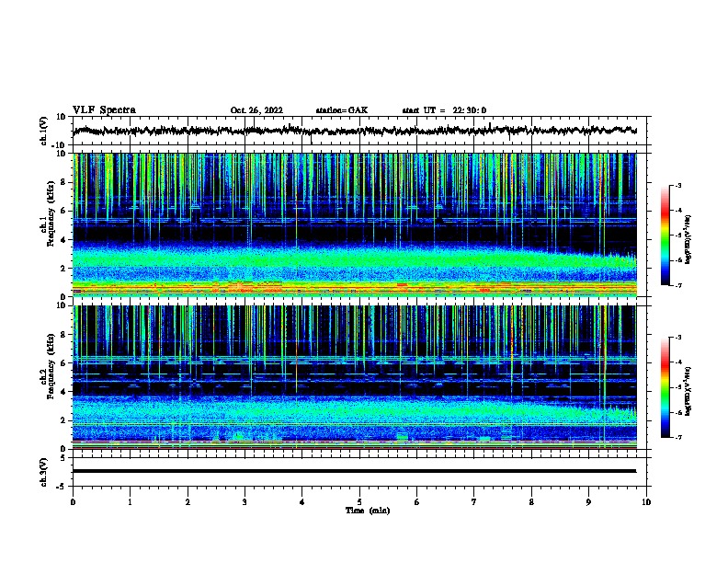Click time axis tick label 5
This screenshot has width=728, height=563.
pyautogui.click(x=359, y=502)
